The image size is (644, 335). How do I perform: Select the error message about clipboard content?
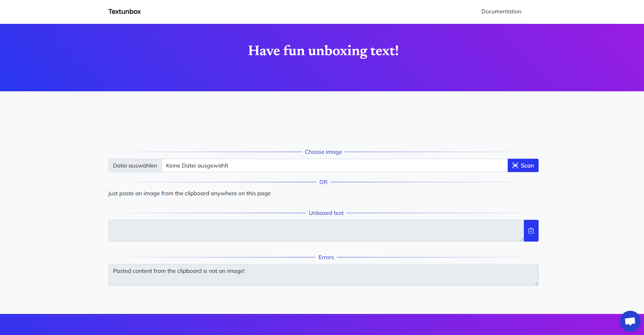coord(178,271)
